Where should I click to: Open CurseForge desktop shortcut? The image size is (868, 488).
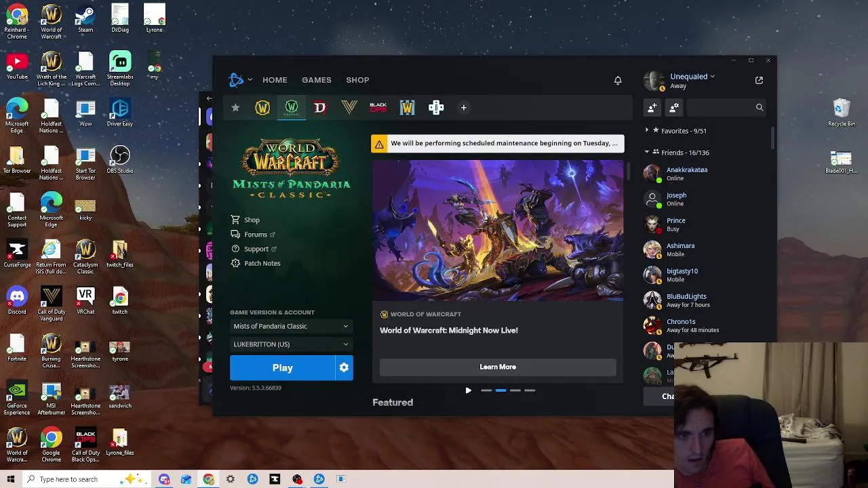(17, 254)
